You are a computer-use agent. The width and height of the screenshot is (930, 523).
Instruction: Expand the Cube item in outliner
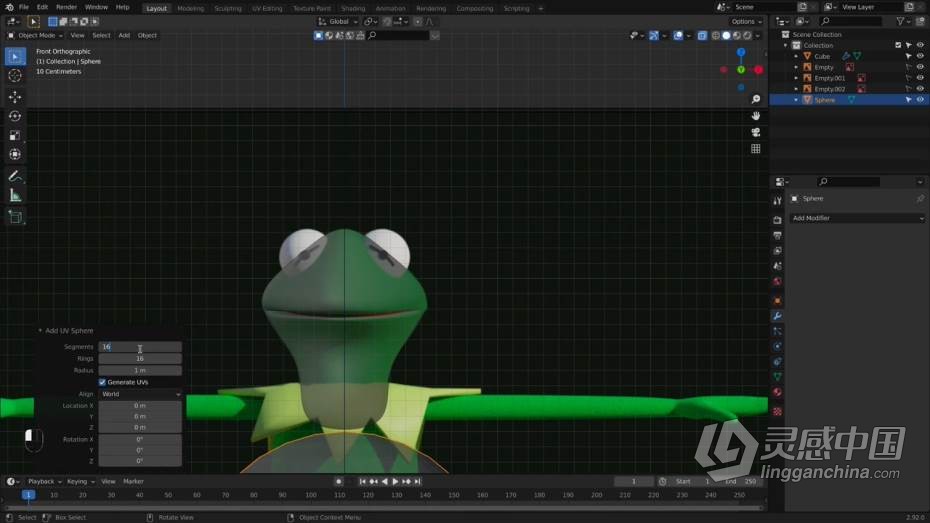(796, 56)
